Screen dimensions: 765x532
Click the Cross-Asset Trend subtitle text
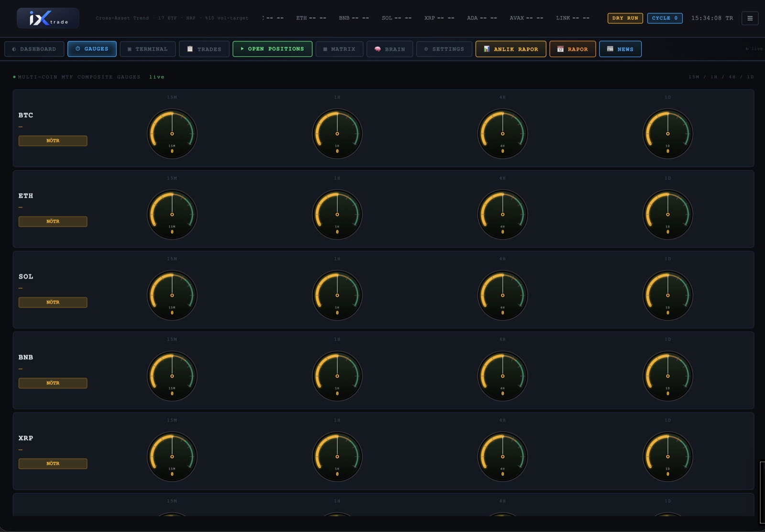(x=172, y=18)
